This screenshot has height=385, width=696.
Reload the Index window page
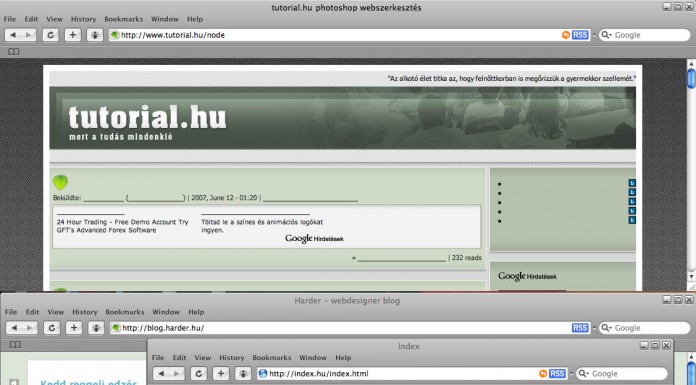coord(199,374)
